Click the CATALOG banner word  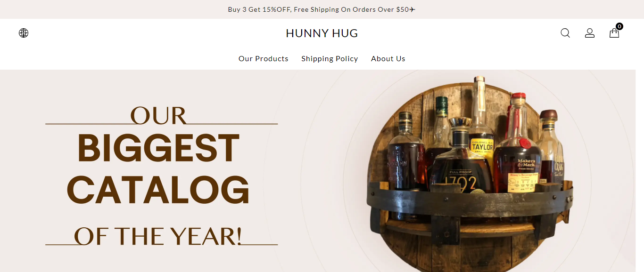[158, 189]
